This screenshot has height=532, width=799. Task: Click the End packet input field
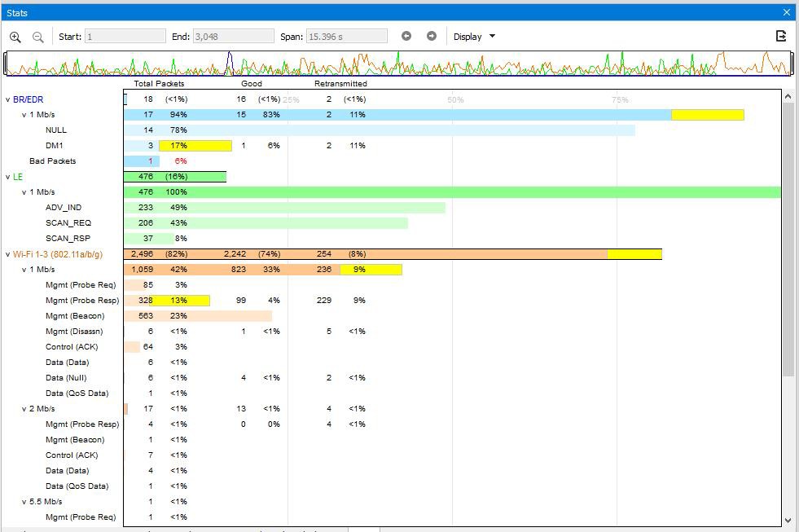234,36
